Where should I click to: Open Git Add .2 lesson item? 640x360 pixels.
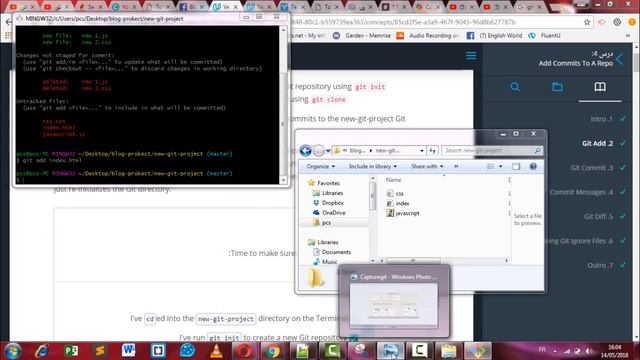click(x=598, y=143)
